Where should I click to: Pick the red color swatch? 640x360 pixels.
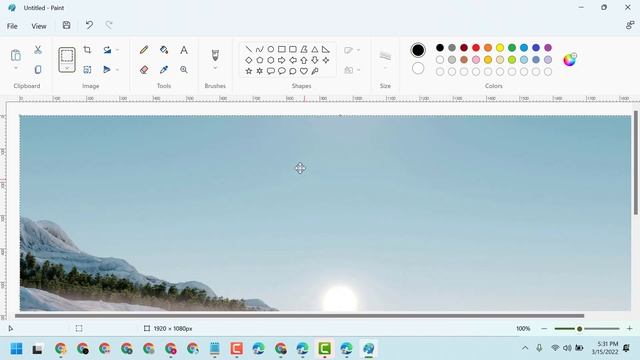pos(476,48)
